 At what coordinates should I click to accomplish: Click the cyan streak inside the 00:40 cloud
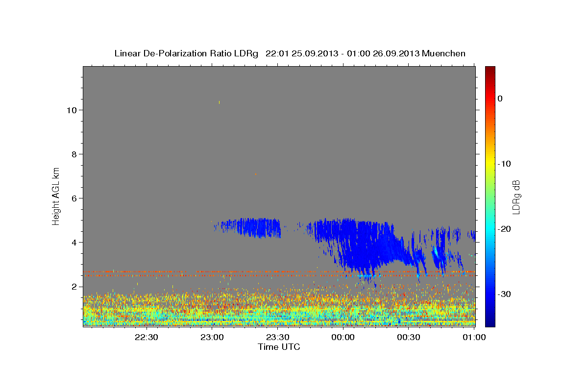(436, 252)
